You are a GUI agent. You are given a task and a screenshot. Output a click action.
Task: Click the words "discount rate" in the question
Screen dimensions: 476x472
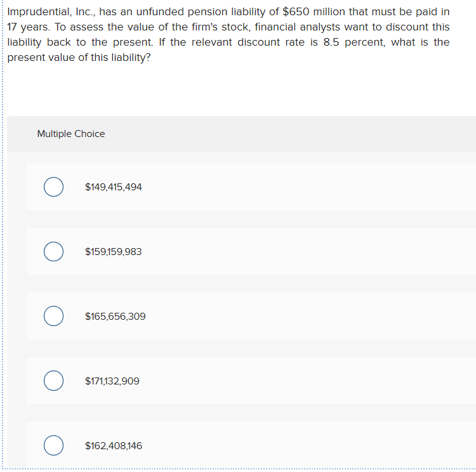point(271,43)
